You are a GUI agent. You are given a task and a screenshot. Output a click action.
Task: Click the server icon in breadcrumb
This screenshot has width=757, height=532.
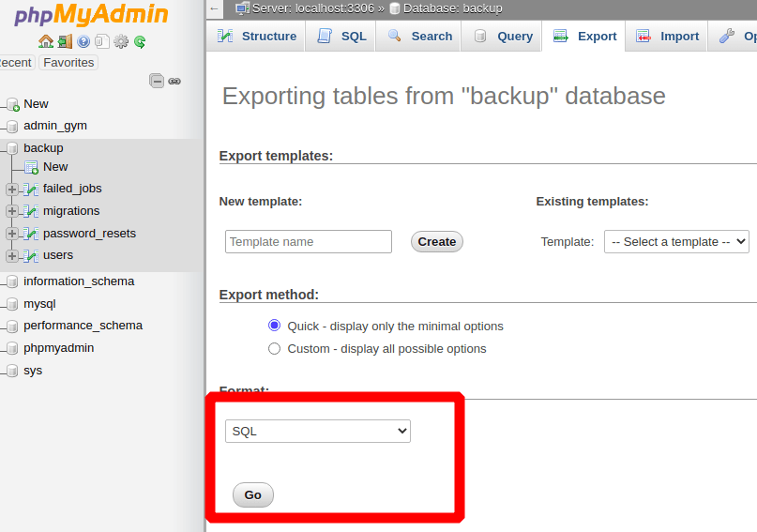click(242, 8)
